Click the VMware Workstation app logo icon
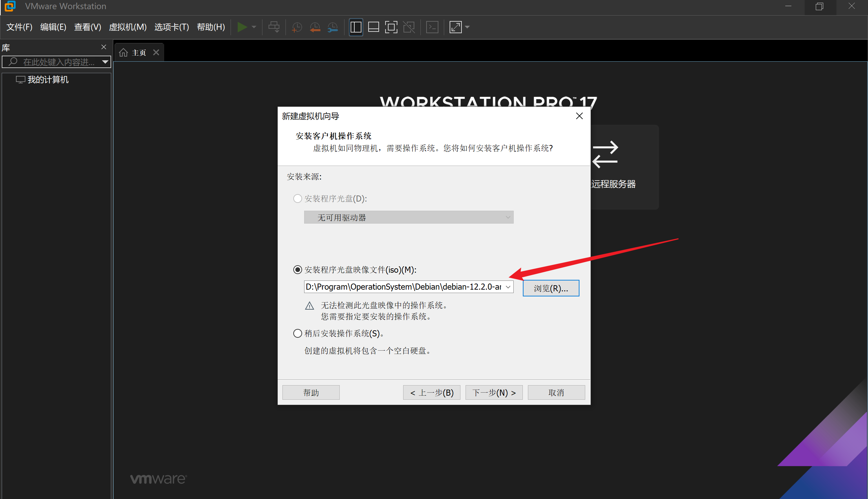The height and width of the screenshot is (499, 868). point(10,6)
